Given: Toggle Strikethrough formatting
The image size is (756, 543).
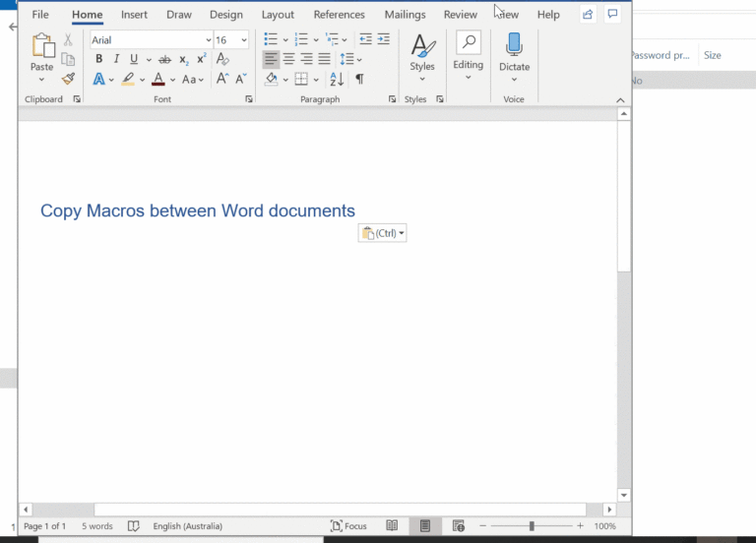Looking at the screenshot, I should (x=165, y=60).
